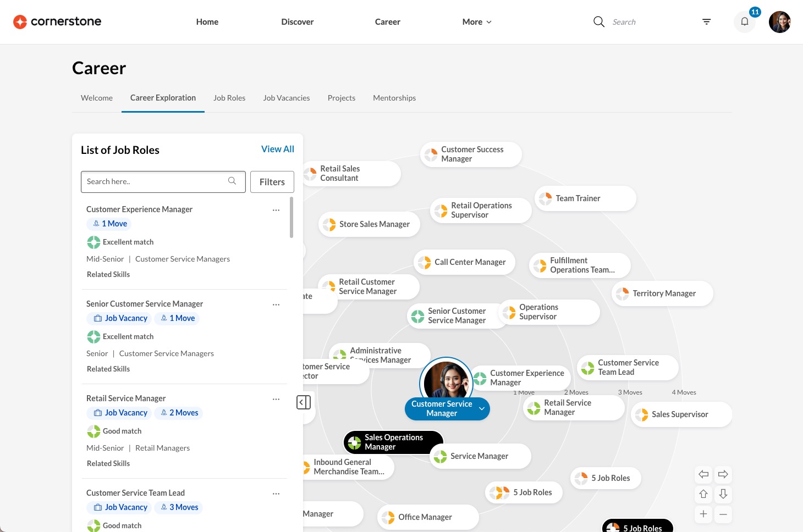Click the 3 Moves tag
The image size is (803, 532).
point(179,507)
